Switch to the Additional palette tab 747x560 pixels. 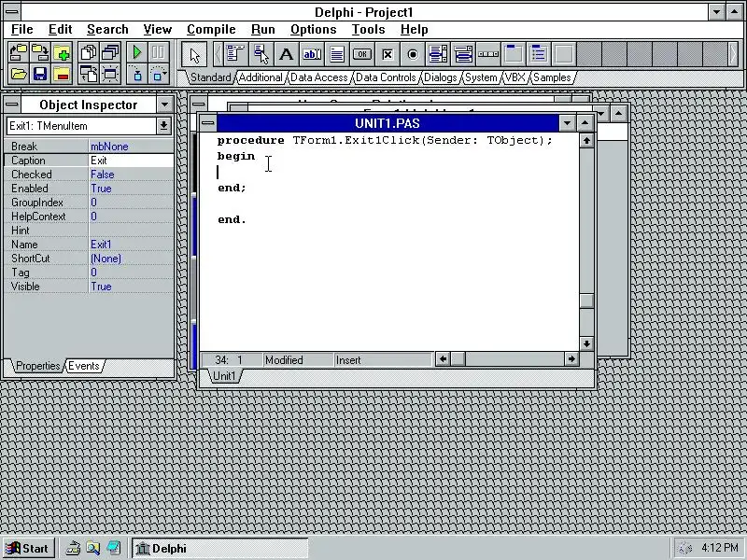pyautogui.click(x=261, y=77)
